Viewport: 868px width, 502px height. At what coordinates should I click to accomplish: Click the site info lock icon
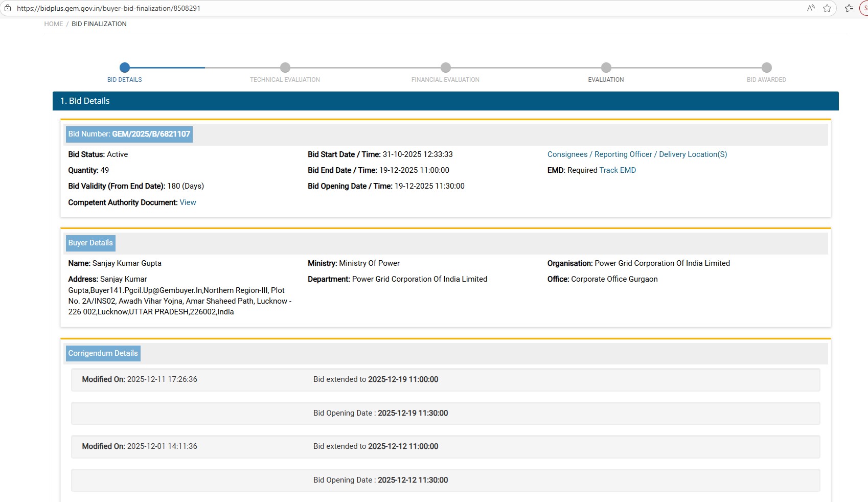[x=8, y=8]
